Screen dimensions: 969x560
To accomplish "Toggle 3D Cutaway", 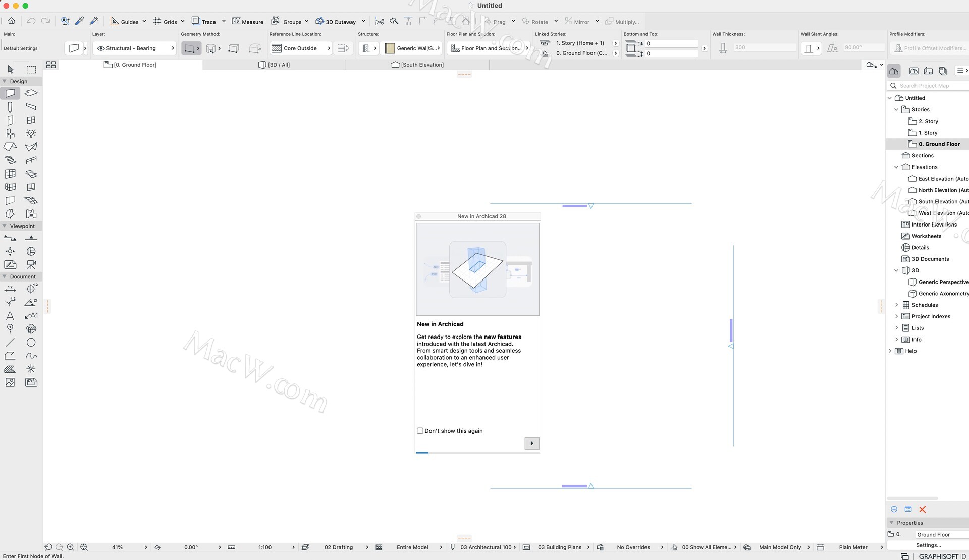I will pos(336,22).
